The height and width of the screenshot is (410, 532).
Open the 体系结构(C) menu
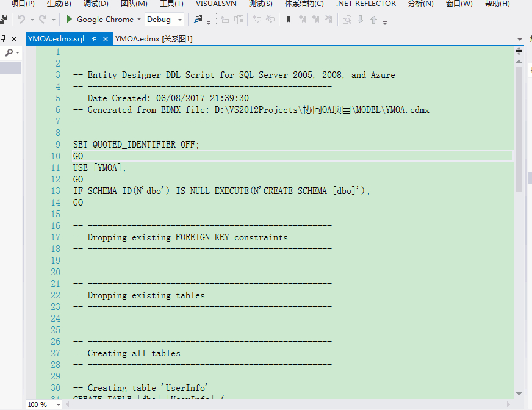click(x=304, y=4)
